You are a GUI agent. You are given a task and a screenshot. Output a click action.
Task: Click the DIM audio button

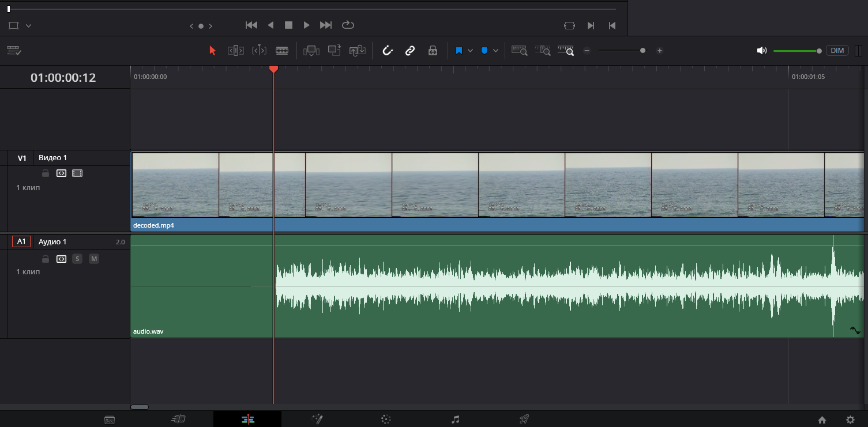[837, 51]
